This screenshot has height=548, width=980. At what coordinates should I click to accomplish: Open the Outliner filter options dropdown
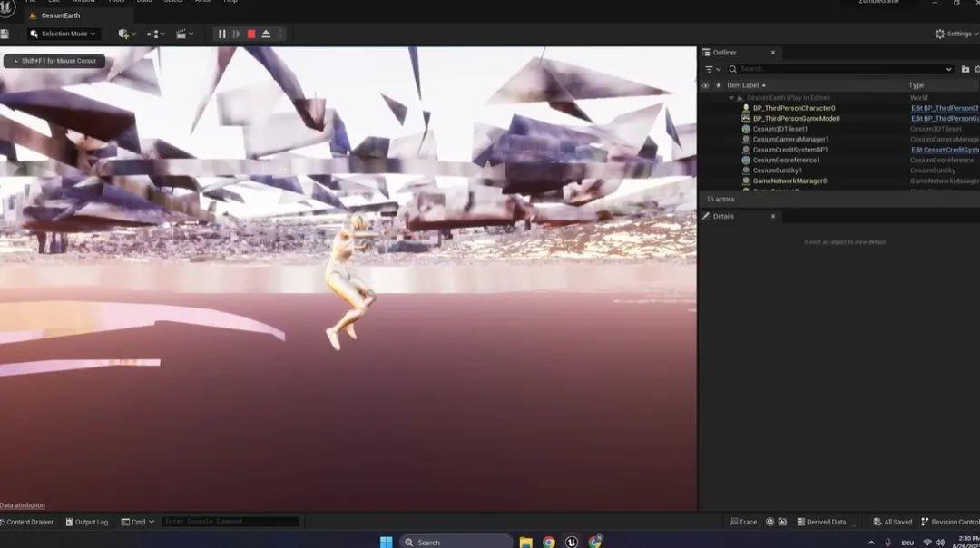tap(712, 69)
